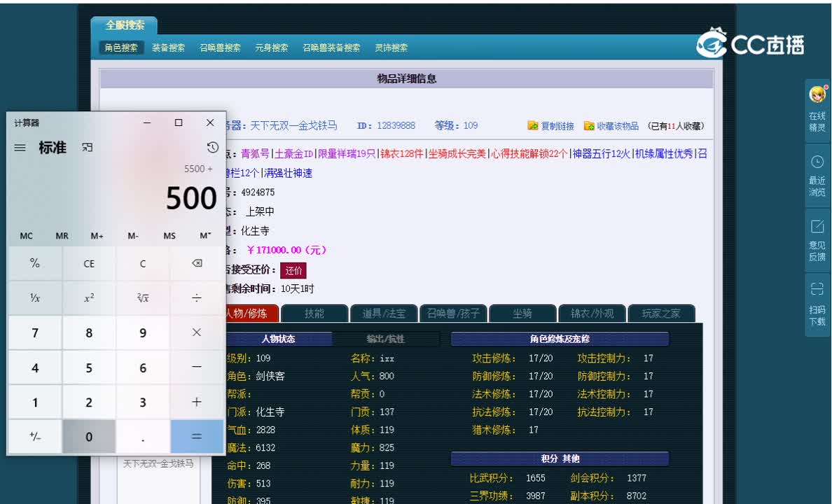Click the calculator M+ memory add
Screen dimensions: 832x504
click(97, 236)
